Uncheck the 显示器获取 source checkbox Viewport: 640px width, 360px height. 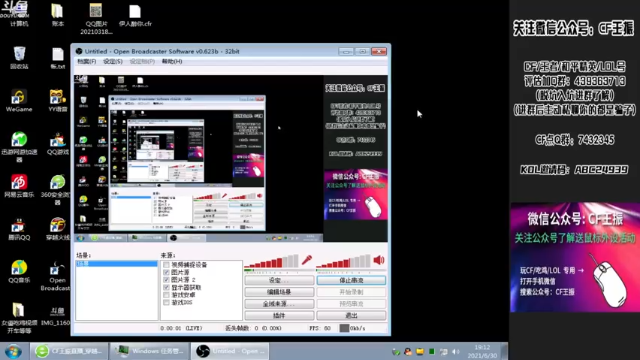point(166,287)
